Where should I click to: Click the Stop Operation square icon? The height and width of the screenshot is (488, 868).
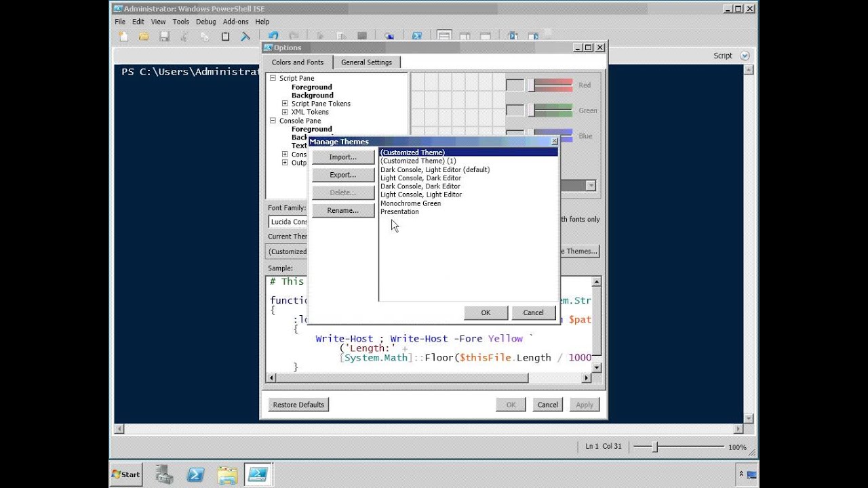362,36
